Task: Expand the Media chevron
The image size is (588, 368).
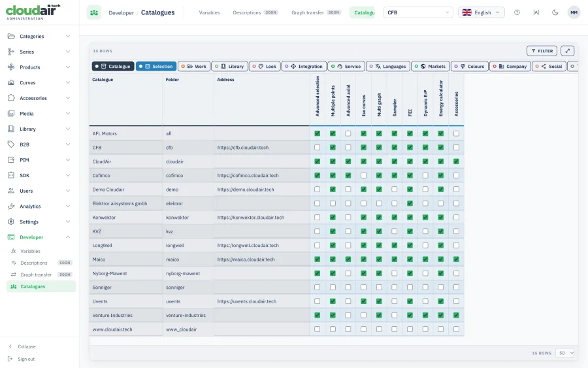Action: (68, 113)
